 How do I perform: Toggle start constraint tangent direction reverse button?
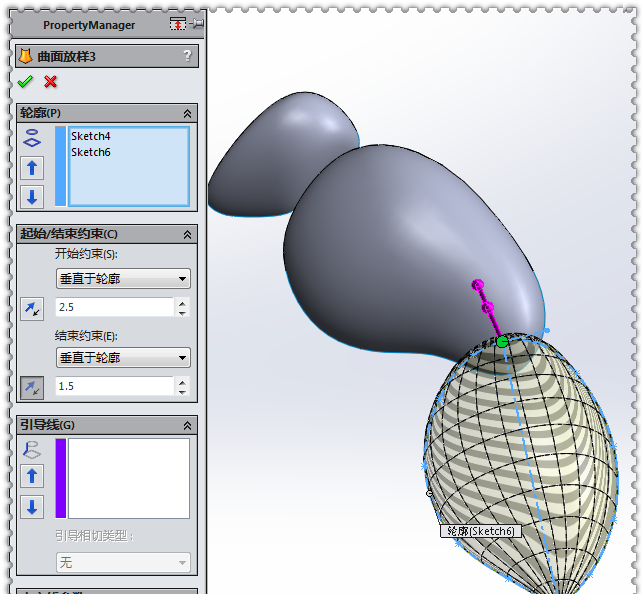tap(32, 309)
